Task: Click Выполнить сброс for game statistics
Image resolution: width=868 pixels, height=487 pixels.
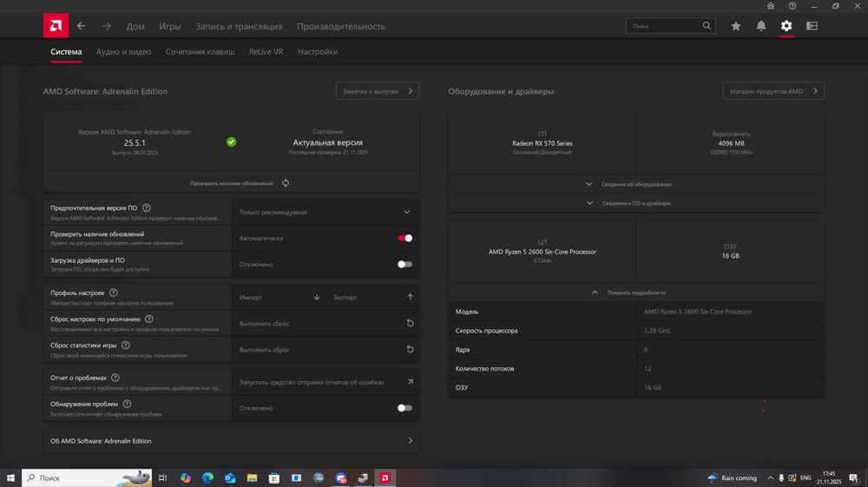Action: pyautogui.click(x=325, y=349)
